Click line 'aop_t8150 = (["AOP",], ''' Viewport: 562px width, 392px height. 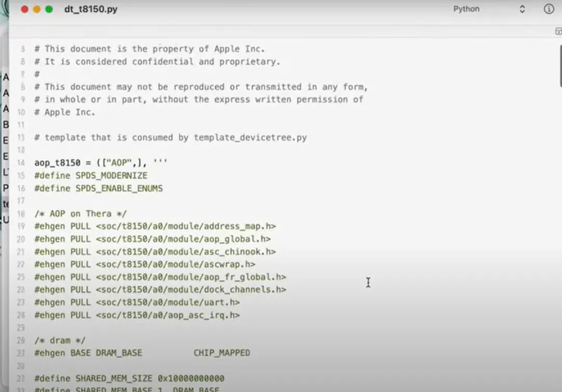101,163
